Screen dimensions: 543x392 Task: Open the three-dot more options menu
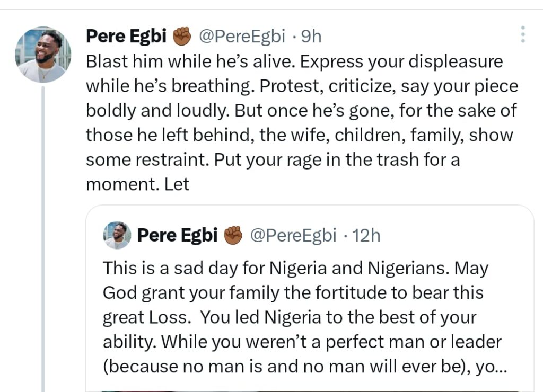tap(523, 34)
